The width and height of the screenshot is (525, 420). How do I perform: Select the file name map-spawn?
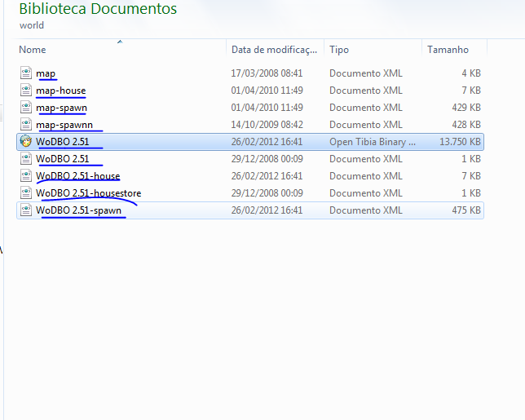[x=62, y=108]
